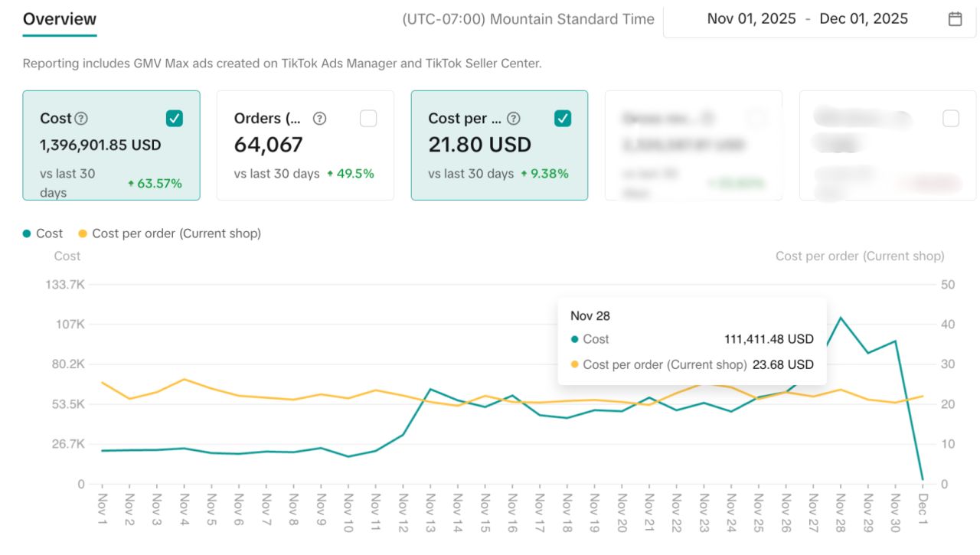This screenshot has width=980, height=555.
Task: Click help icon next to Cost per order
Action: click(514, 119)
